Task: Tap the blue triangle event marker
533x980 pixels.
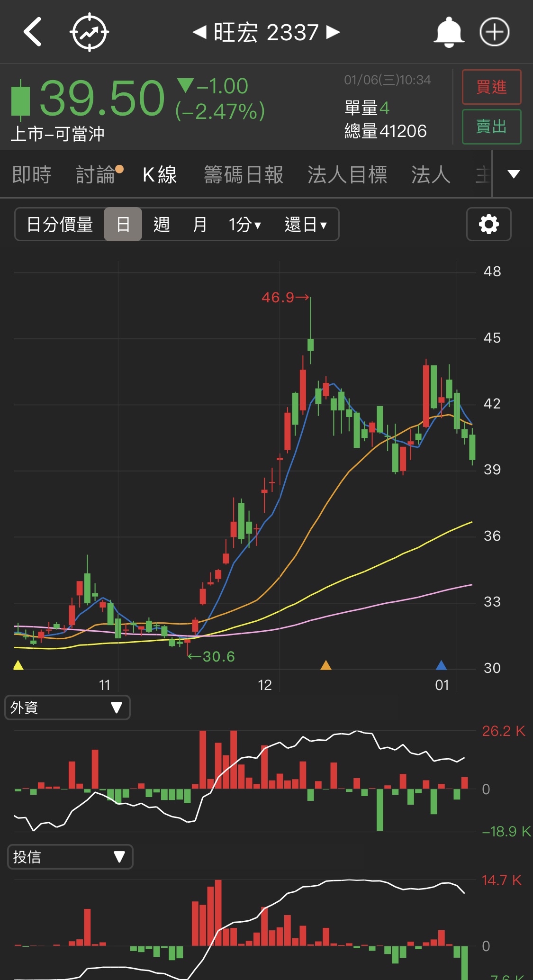Action: click(441, 665)
